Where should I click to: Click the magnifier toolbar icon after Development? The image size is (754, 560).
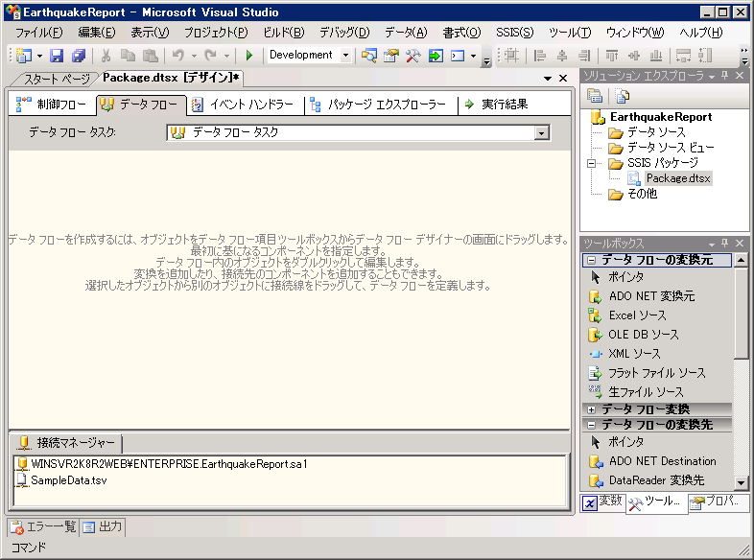(x=368, y=56)
